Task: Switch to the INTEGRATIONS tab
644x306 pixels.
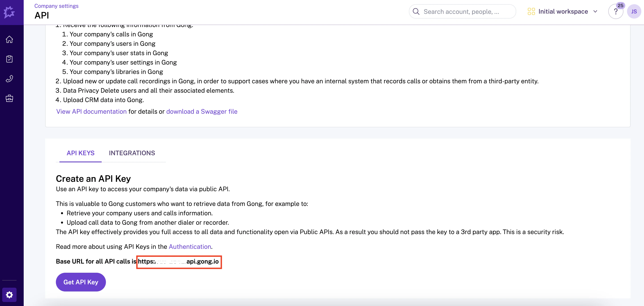Action: [x=132, y=153]
